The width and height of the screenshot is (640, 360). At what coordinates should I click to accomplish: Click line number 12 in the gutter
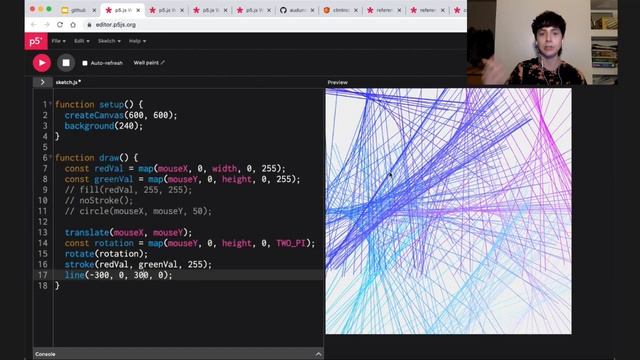coord(42,222)
